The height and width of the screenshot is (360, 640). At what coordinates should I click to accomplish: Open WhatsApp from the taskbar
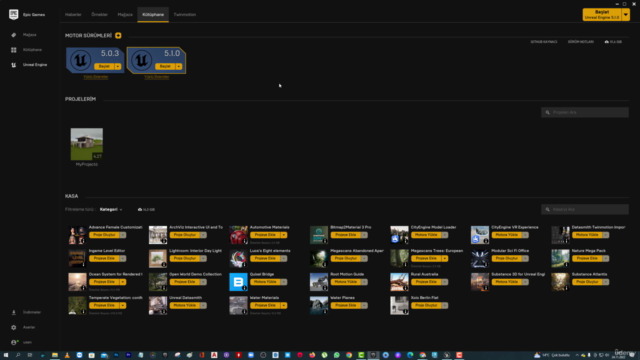tap(337, 355)
